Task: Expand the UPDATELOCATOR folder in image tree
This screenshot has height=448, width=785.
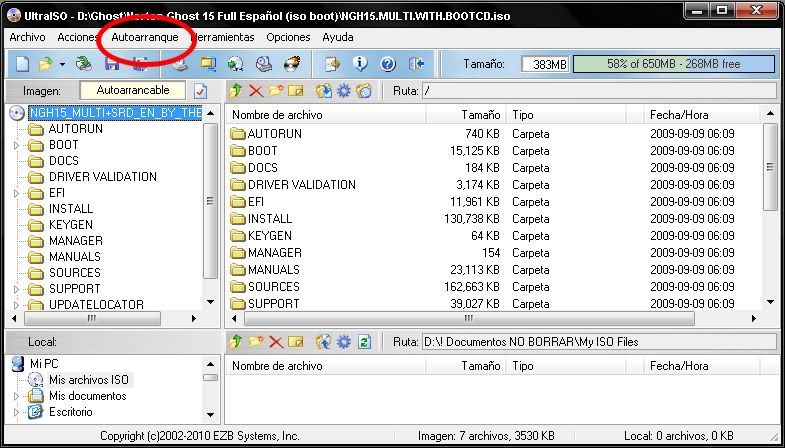Action: click(16, 305)
